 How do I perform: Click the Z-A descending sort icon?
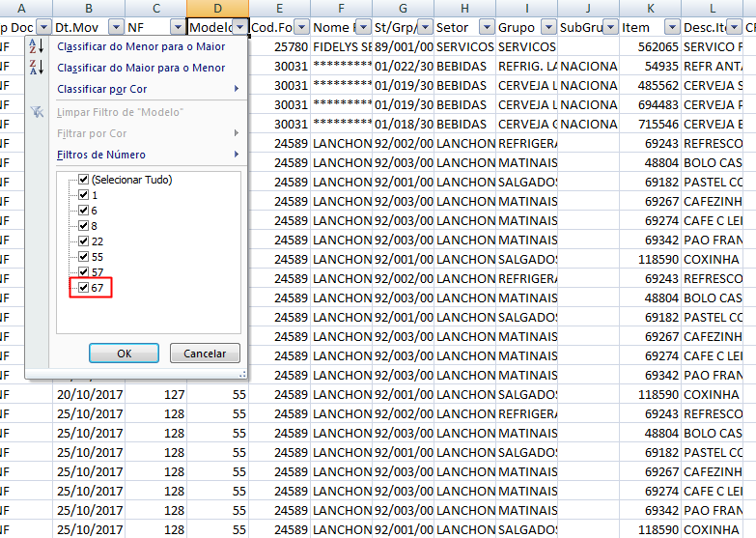point(36,68)
